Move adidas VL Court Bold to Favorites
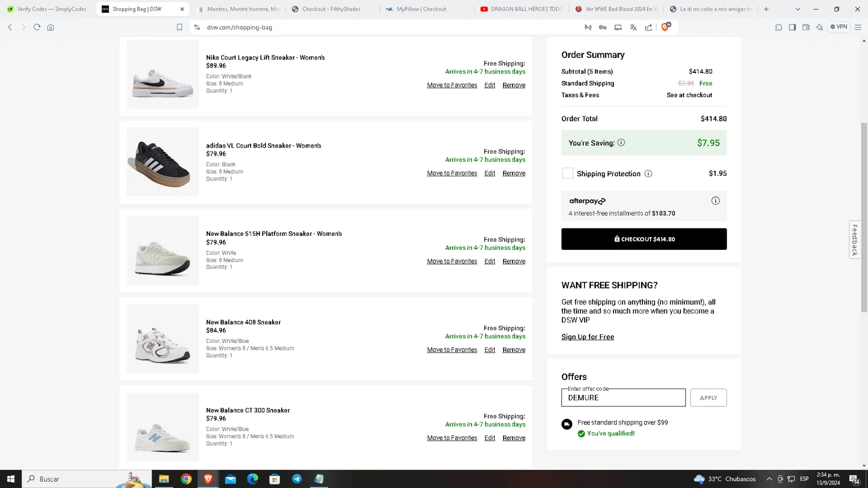 pyautogui.click(x=452, y=173)
